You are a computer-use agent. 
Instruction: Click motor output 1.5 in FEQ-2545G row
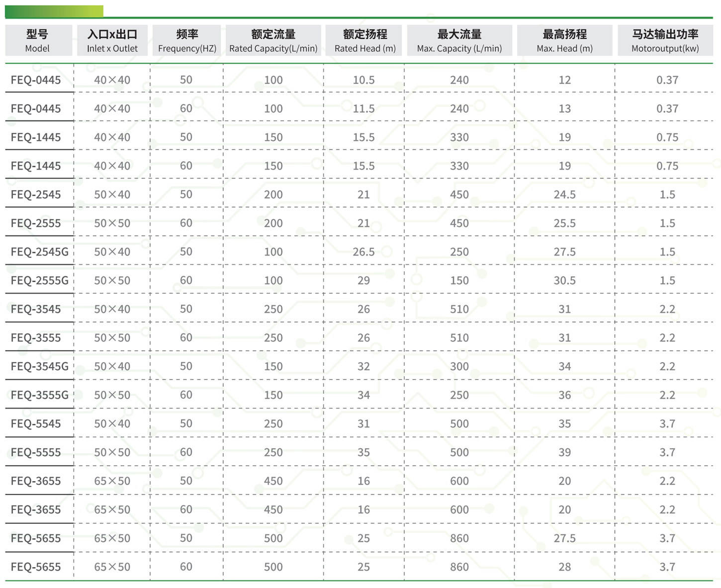pyautogui.click(x=667, y=252)
